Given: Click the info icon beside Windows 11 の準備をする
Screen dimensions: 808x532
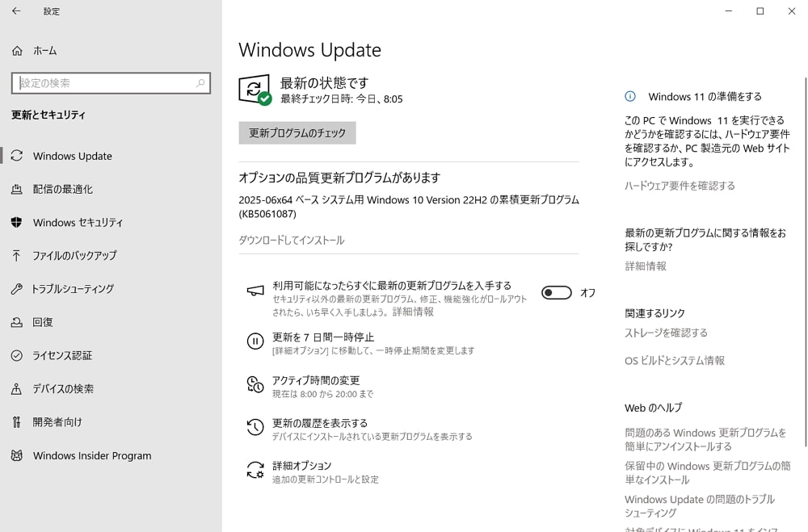Looking at the screenshot, I should pos(630,96).
